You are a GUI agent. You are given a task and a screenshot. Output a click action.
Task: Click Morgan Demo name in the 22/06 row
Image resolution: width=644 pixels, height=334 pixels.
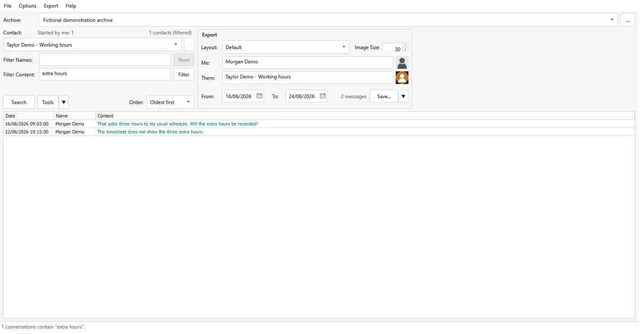[70, 132]
